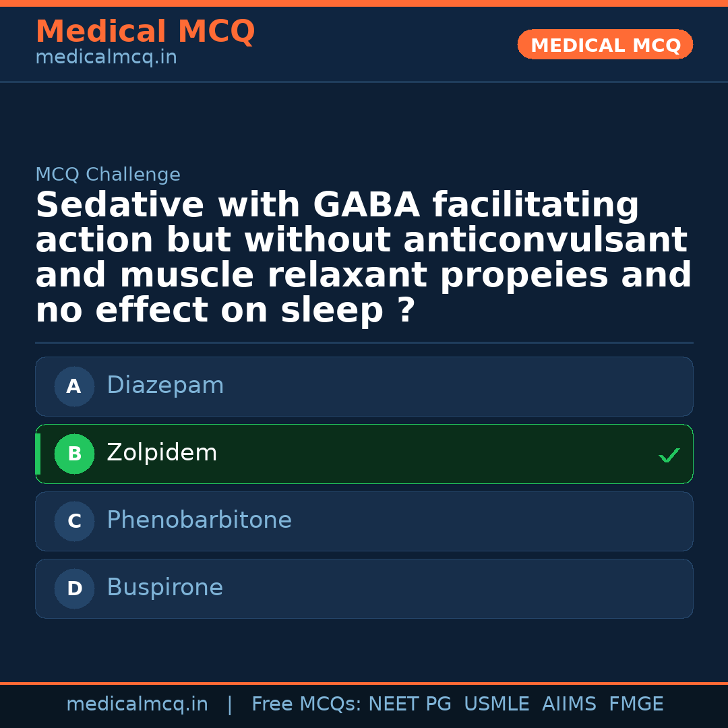Choose the Zolpidem answer text

(162, 453)
